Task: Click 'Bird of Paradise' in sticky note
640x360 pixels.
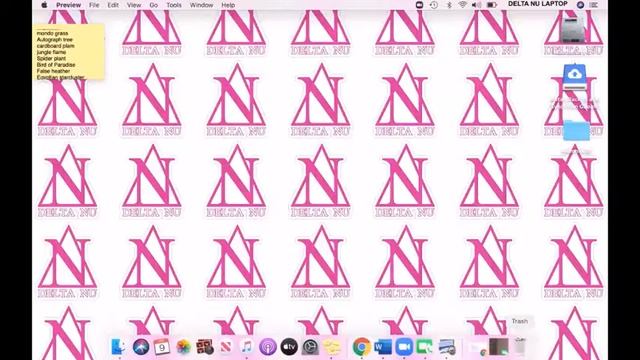Action: point(56,64)
